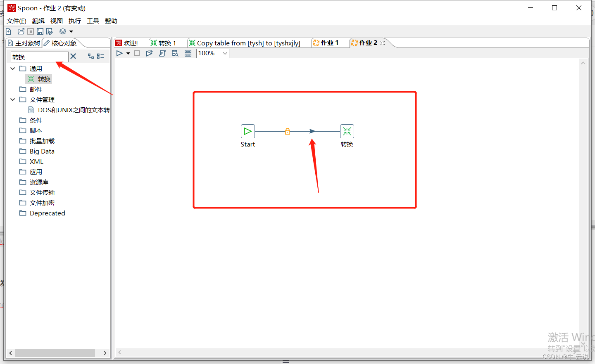The height and width of the screenshot is (364, 595).
Task: Select the XML folder
Action: pyautogui.click(x=31, y=161)
